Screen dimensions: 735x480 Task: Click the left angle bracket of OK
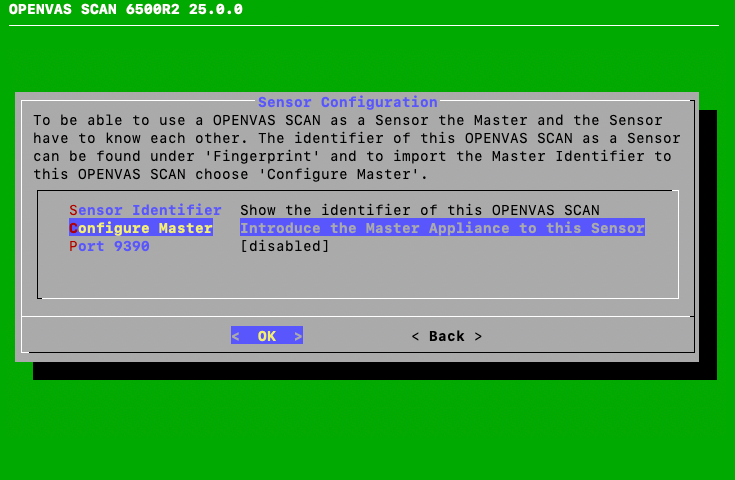[236, 336]
